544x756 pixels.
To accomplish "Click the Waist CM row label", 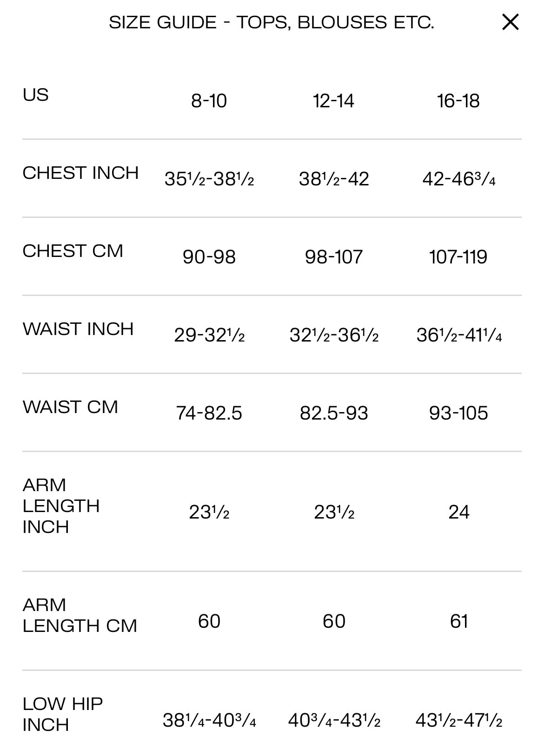I will click(70, 407).
